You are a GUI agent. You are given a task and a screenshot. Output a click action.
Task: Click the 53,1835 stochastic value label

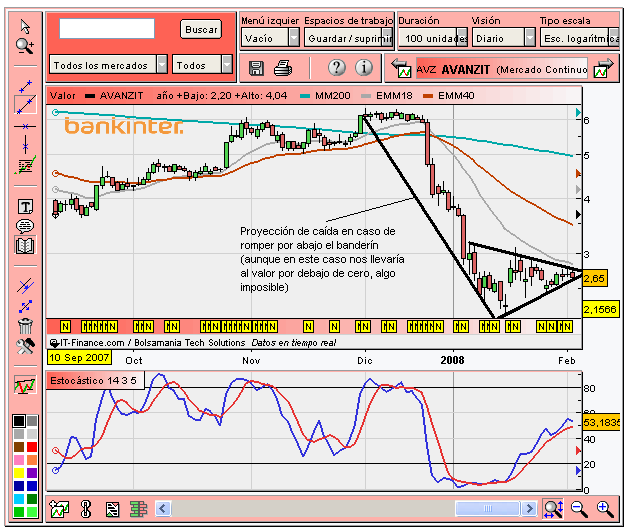tap(601, 423)
